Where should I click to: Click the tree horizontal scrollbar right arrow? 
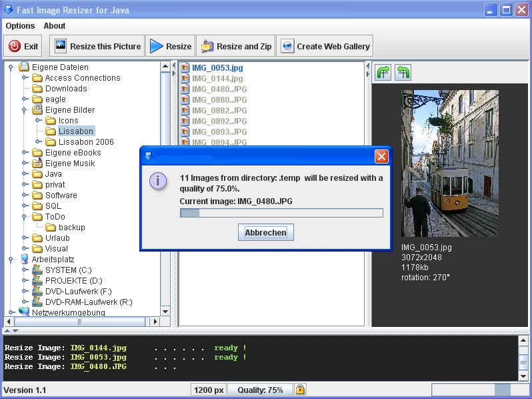[155, 321]
